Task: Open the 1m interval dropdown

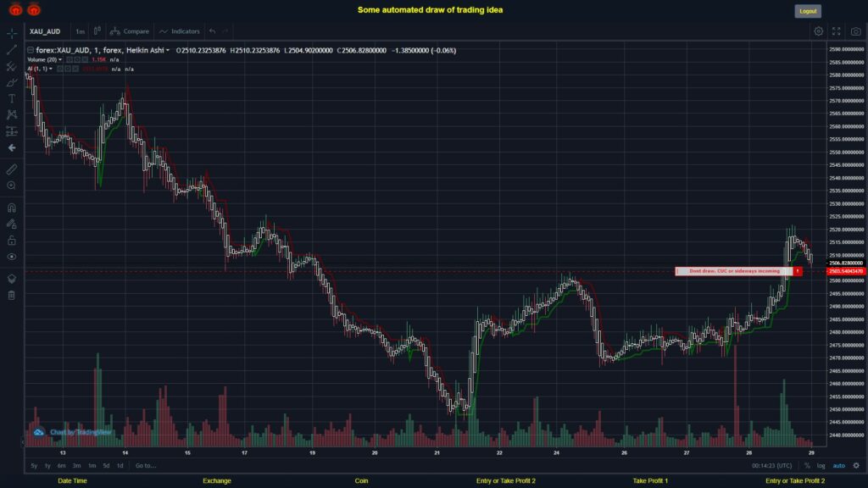Action: point(81,31)
